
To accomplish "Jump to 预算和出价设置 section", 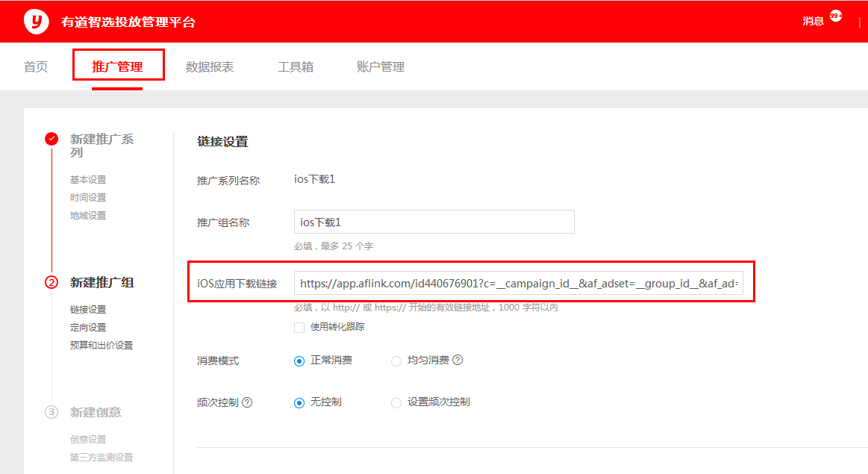I will pos(102,345).
